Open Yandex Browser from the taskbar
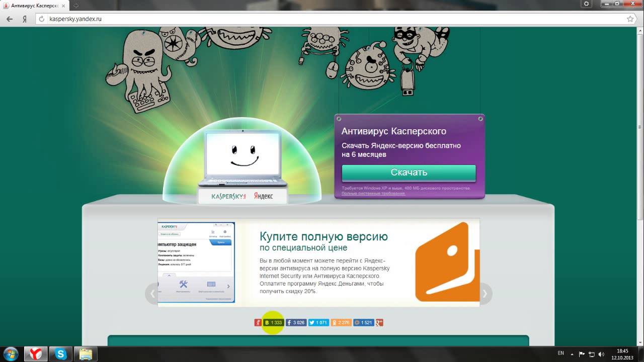This screenshot has height=362, width=644. (35, 354)
